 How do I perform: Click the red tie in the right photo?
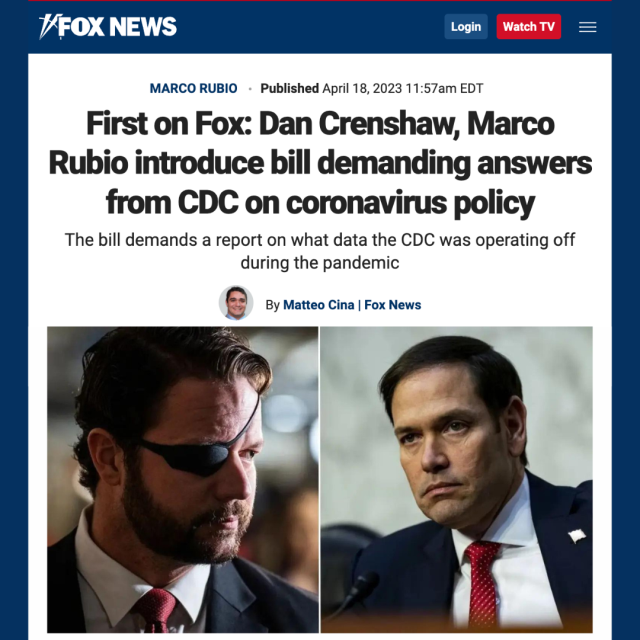[484, 581]
